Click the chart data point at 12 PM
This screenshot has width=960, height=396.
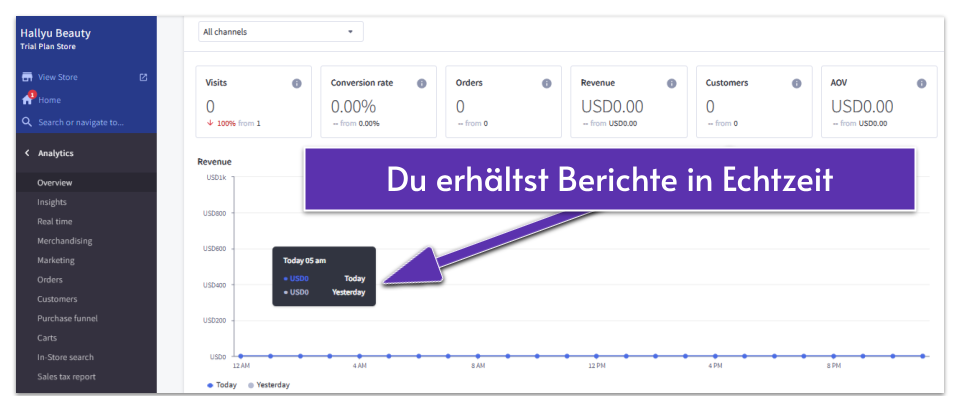click(596, 356)
